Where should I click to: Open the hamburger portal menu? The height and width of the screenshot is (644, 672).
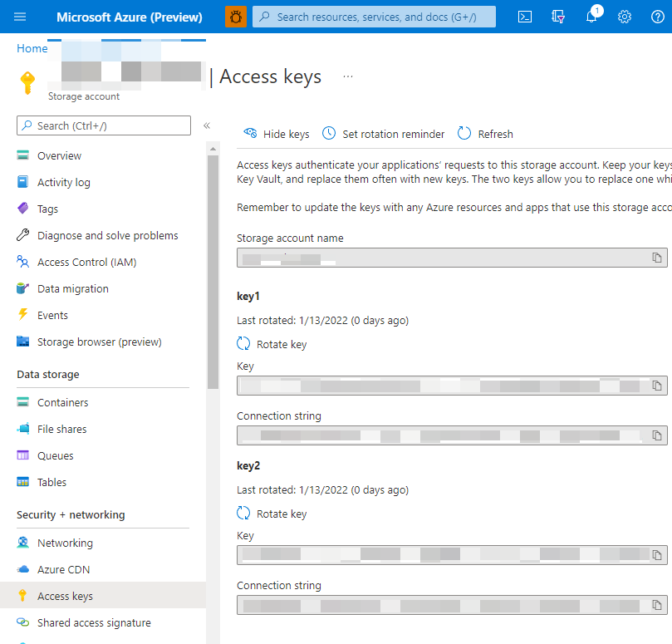20,17
